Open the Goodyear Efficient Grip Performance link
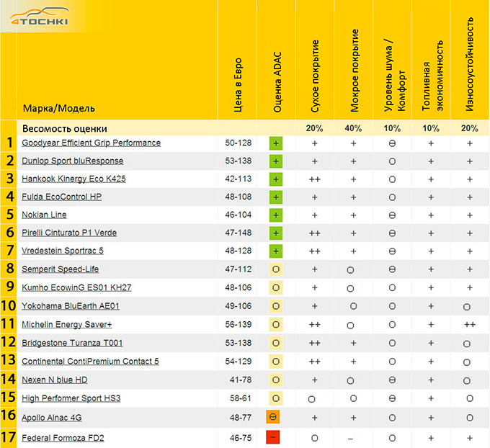490x448 pixels. [91, 143]
